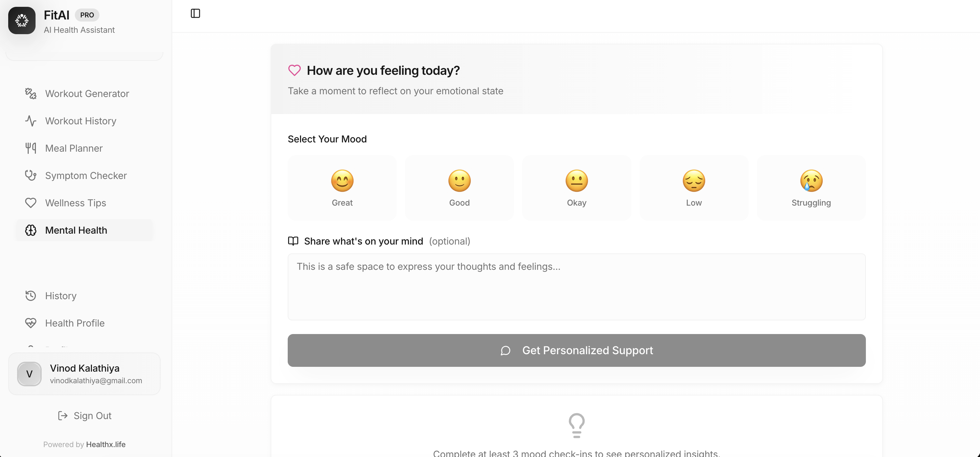Click the Workout History pulse icon
Viewport: 980px width, 457px height.
point(30,121)
